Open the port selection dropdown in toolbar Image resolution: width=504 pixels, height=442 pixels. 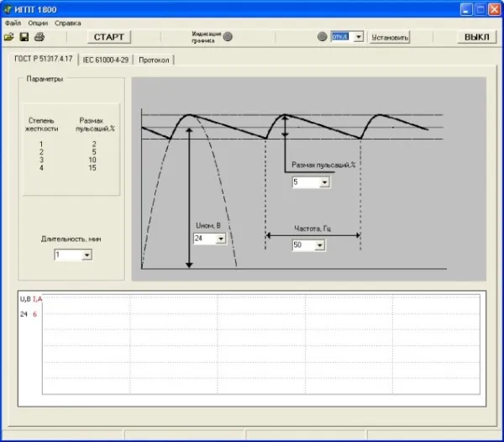pos(359,37)
